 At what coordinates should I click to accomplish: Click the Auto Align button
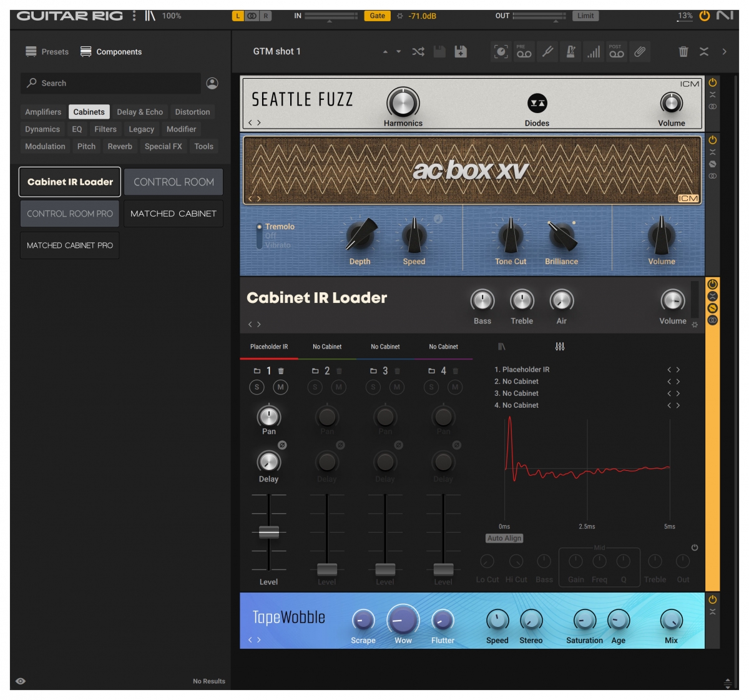click(x=504, y=538)
